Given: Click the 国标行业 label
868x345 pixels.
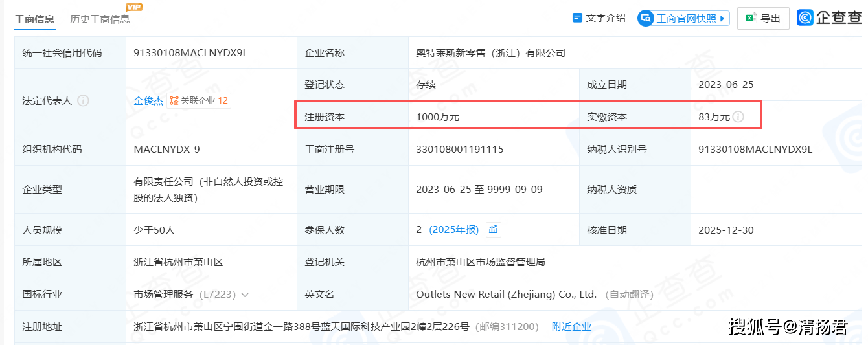Looking at the screenshot, I should (42, 295).
